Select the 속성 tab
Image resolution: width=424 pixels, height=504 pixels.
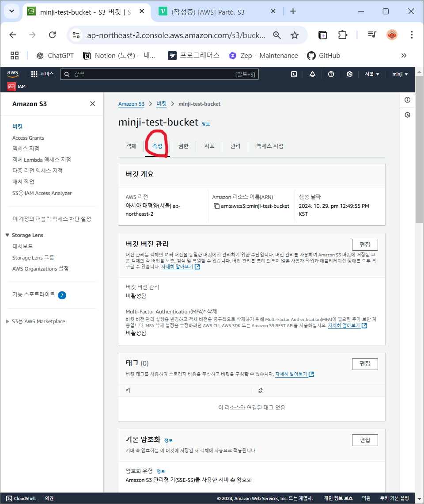coord(157,146)
